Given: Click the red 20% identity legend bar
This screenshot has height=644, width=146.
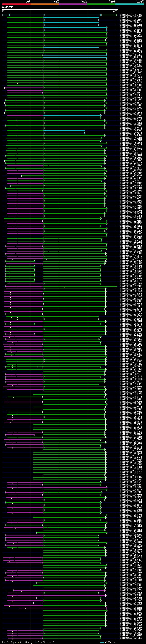Looking at the screenshot, I should (16, 4).
